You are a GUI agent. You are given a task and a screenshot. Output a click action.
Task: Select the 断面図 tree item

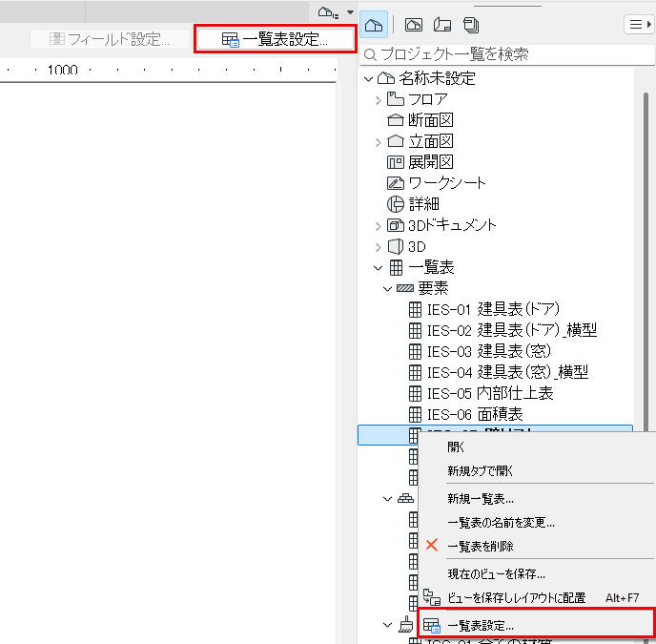(431, 120)
